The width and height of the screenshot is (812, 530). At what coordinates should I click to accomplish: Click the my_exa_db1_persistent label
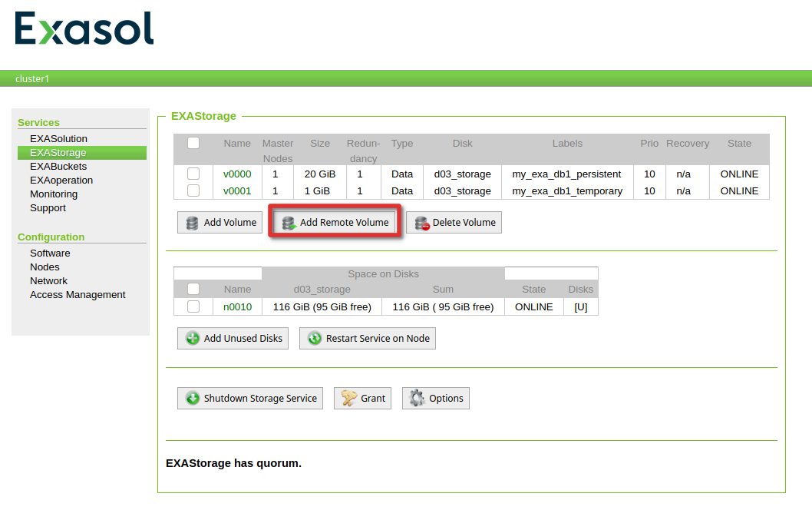click(566, 174)
